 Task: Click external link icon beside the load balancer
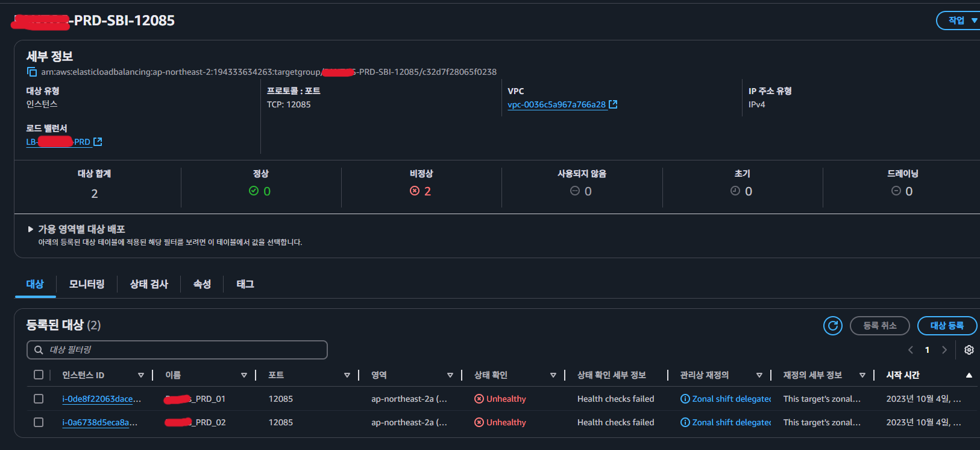(x=98, y=142)
